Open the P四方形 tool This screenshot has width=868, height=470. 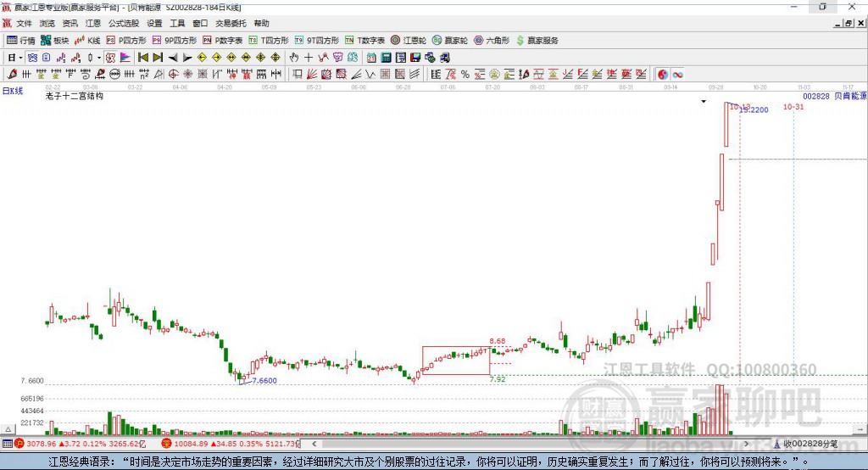click(x=126, y=41)
